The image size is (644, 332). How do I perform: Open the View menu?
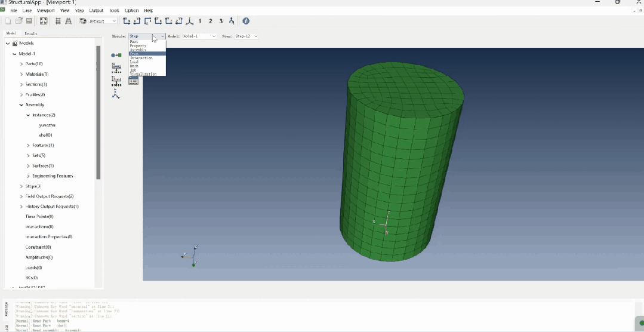(65, 10)
